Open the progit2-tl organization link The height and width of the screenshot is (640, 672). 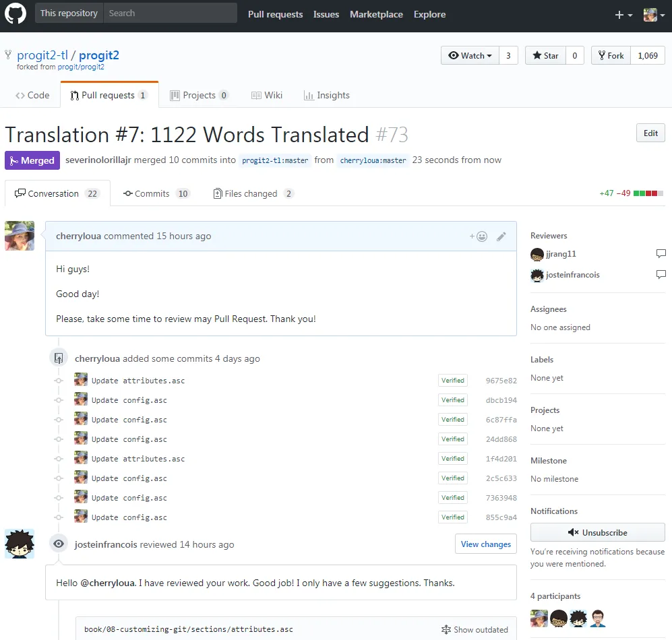(x=42, y=55)
